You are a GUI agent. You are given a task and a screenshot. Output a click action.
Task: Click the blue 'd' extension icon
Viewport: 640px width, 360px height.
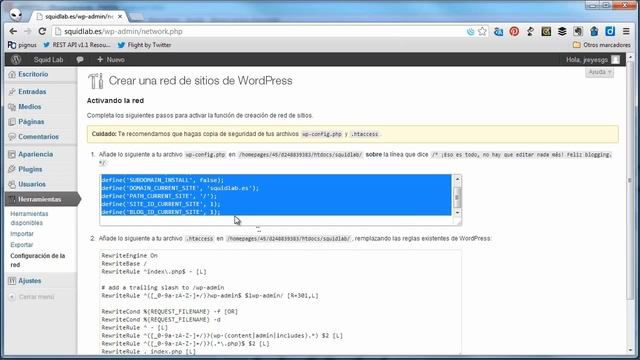[x=610, y=31]
